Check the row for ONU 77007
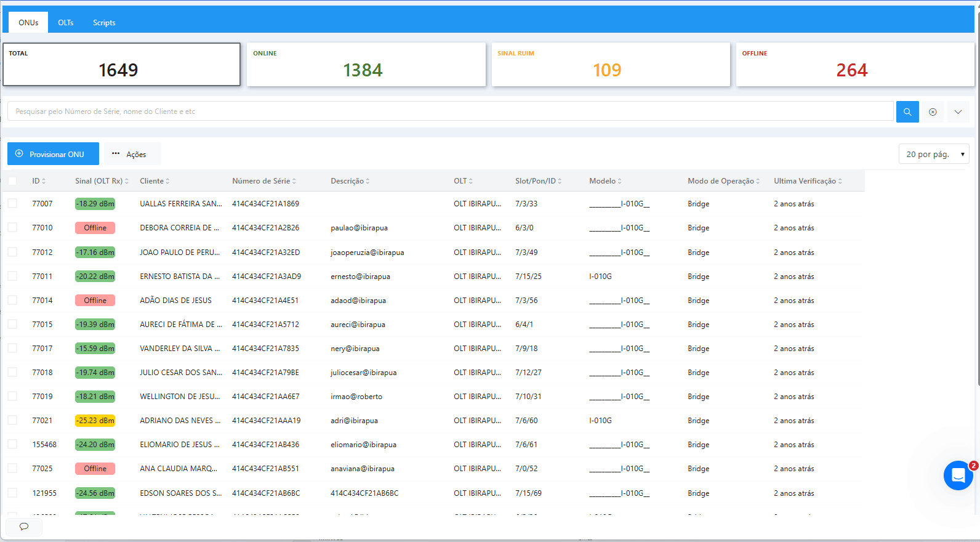The width and height of the screenshot is (980, 542). [x=12, y=204]
